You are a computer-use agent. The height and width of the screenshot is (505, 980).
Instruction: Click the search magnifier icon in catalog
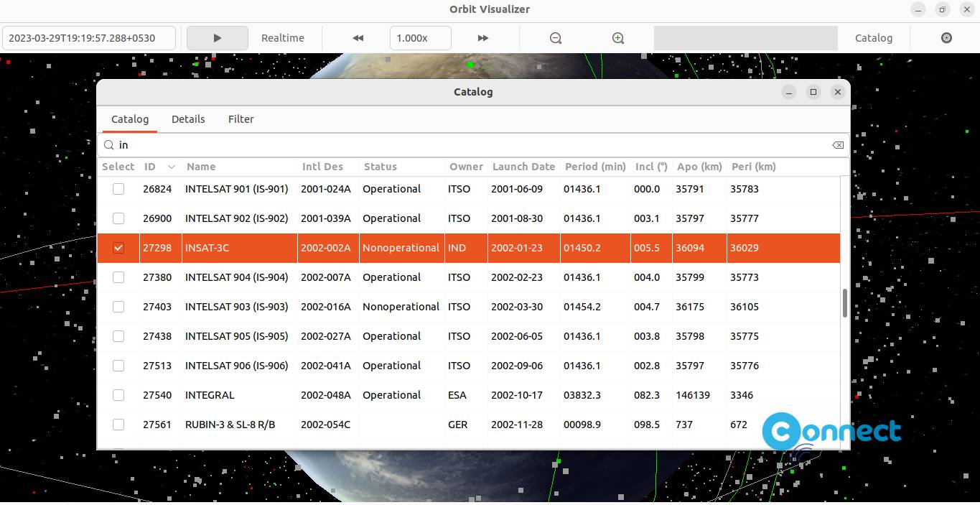coord(109,145)
